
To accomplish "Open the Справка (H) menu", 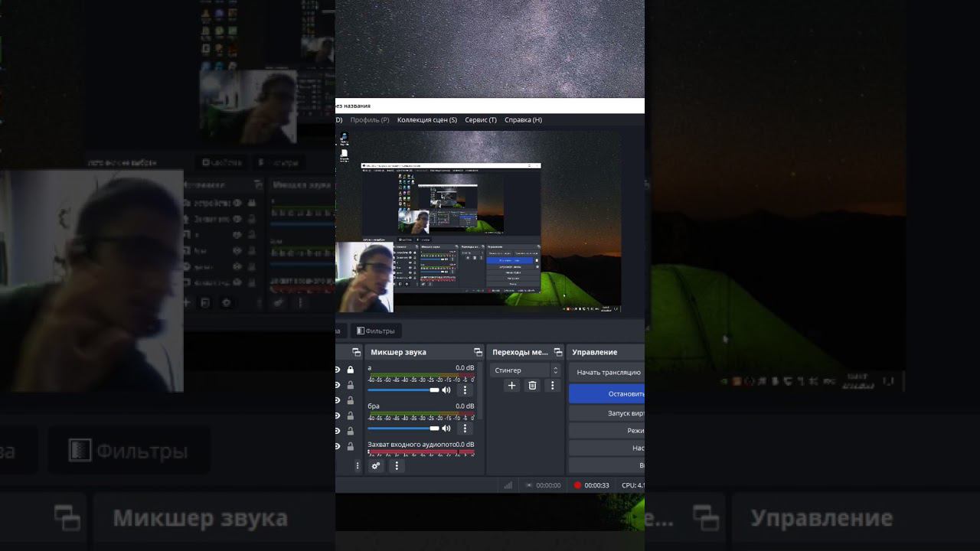I will click(523, 120).
